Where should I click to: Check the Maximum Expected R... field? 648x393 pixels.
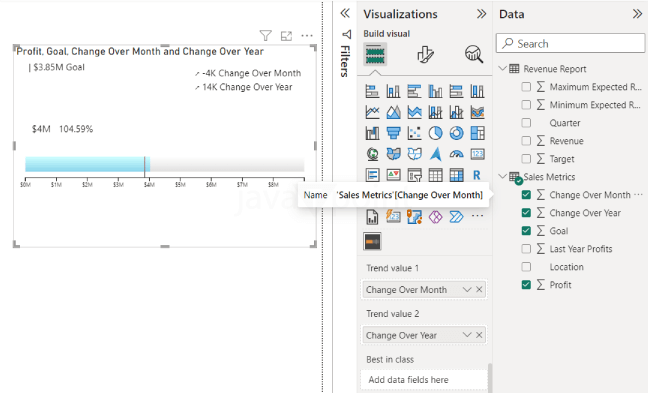526,87
